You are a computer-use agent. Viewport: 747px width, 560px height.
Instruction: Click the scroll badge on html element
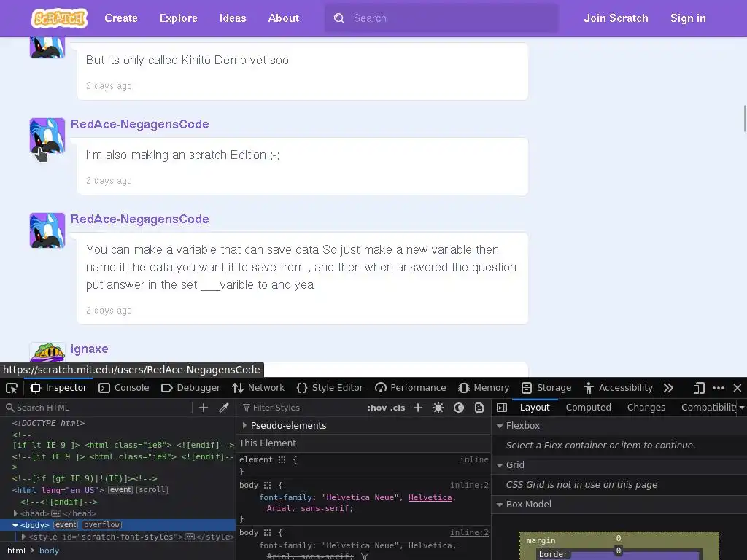[x=152, y=490]
